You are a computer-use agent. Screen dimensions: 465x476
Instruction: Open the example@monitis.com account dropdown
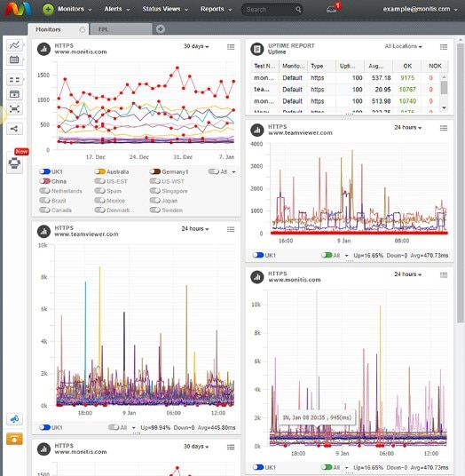[x=420, y=9]
